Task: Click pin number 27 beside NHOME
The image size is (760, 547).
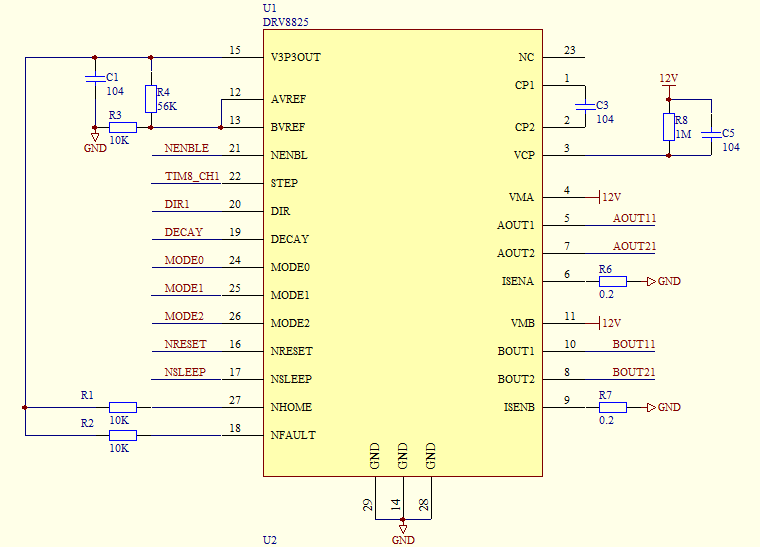Action: (235, 400)
